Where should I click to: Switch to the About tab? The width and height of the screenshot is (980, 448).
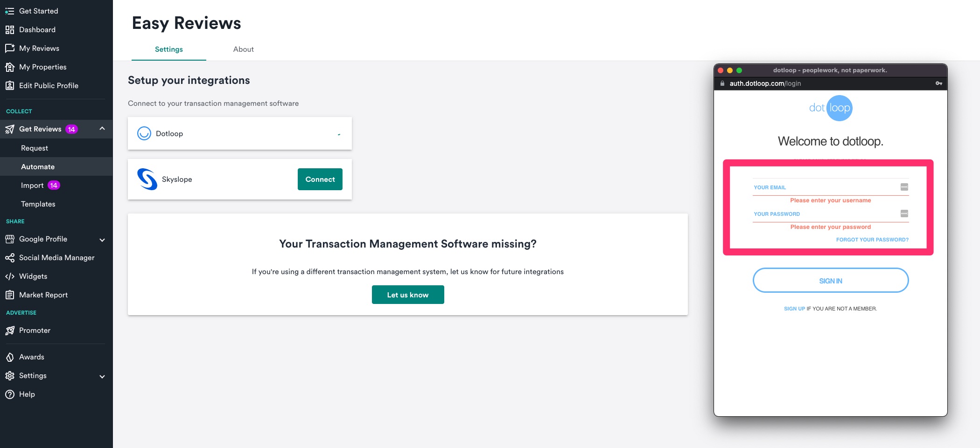coord(243,49)
